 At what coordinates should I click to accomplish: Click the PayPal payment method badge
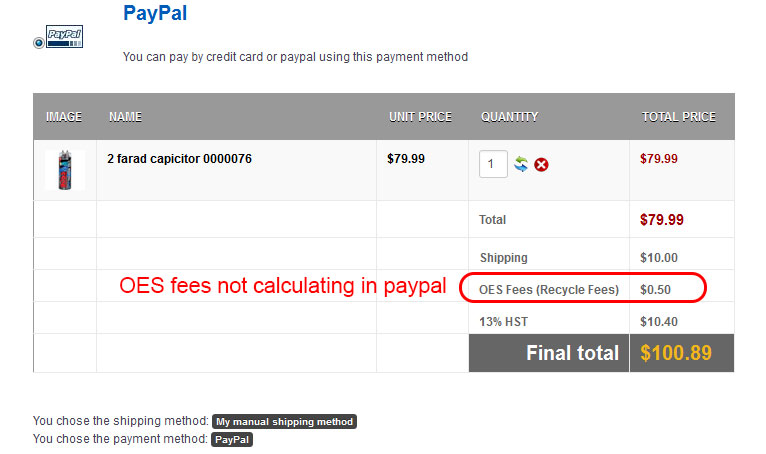(x=232, y=439)
